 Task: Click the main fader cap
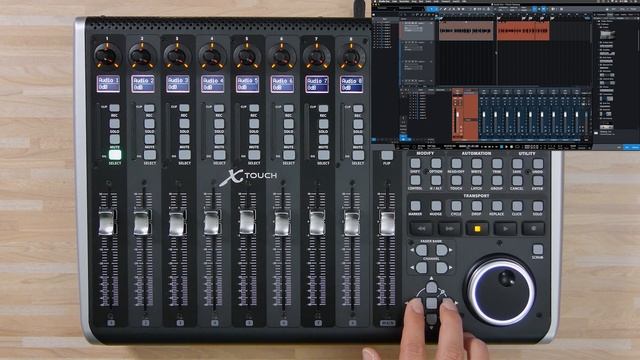(387, 223)
